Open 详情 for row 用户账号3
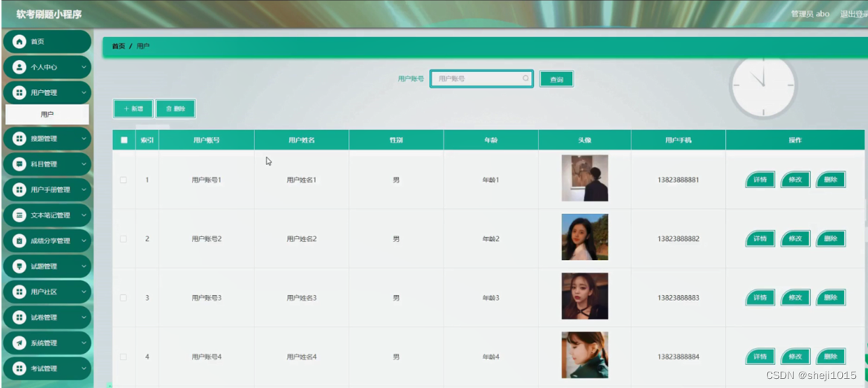Viewport: 868px width, 388px height. [x=760, y=297]
